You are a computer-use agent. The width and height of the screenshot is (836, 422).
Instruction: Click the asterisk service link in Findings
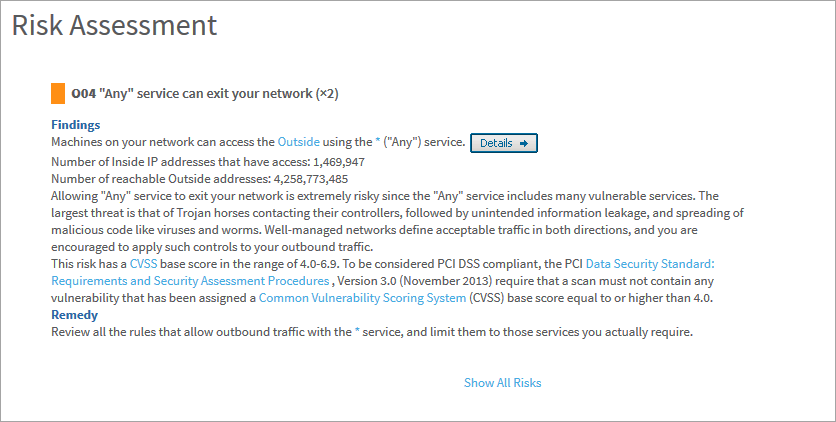(378, 143)
